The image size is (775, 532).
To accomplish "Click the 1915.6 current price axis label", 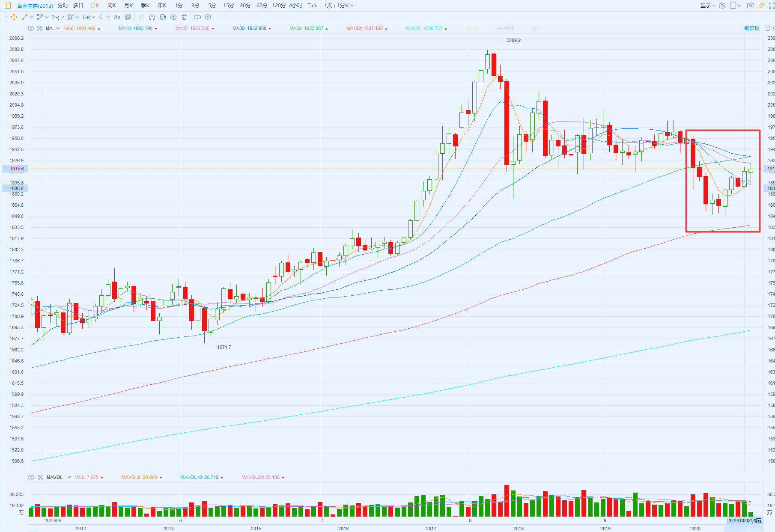I will click(x=15, y=169).
